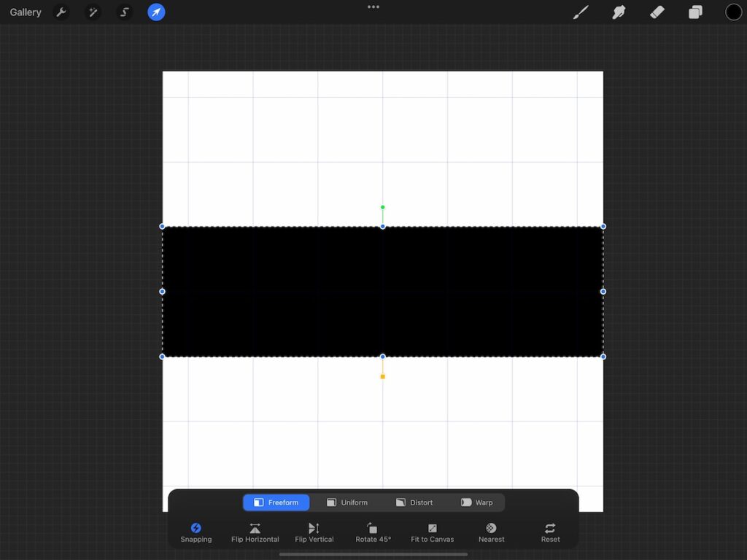Open canvas options via the three dots
The width and height of the screenshot is (747, 560).
(x=373, y=7)
